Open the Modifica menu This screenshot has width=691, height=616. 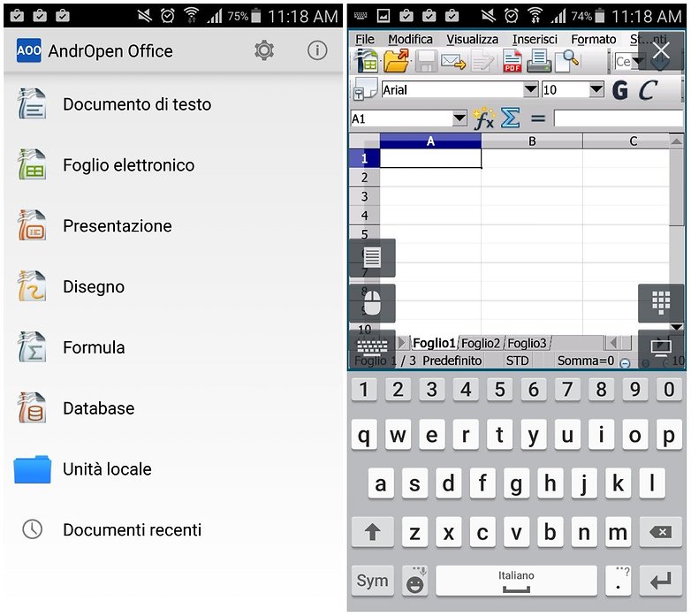pyautogui.click(x=410, y=39)
